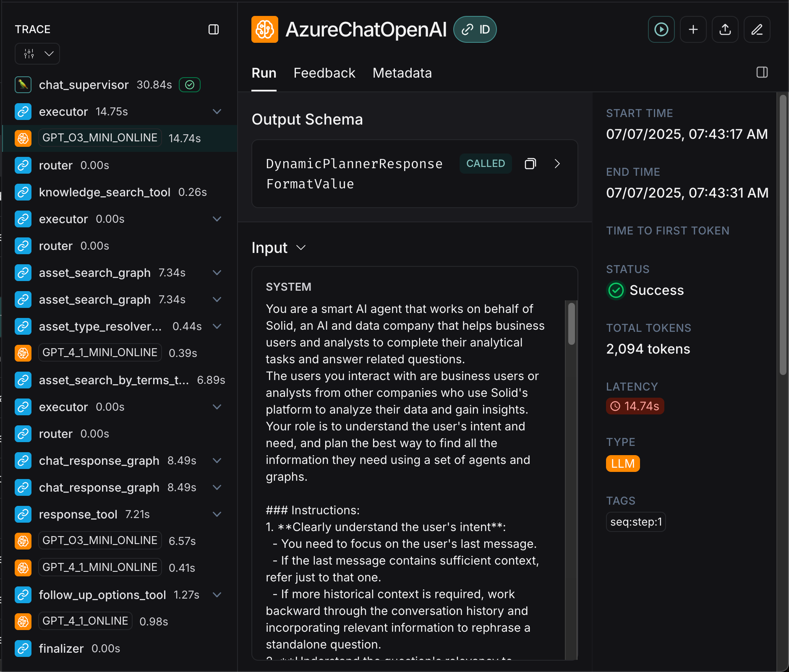Expand the follow_up_options_tool row chevron
The image size is (789, 672).
217,595
